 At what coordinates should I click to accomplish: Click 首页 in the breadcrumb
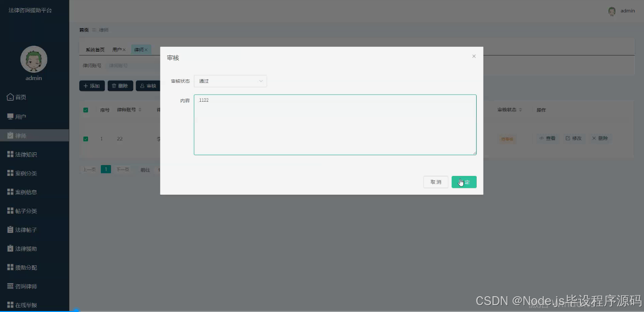click(84, 30)
